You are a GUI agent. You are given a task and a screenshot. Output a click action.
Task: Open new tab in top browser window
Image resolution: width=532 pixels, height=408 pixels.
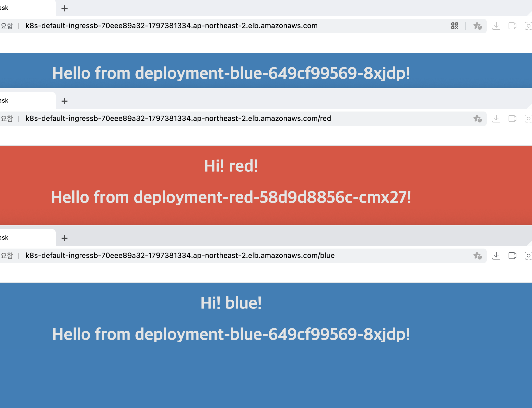point(65,8)
